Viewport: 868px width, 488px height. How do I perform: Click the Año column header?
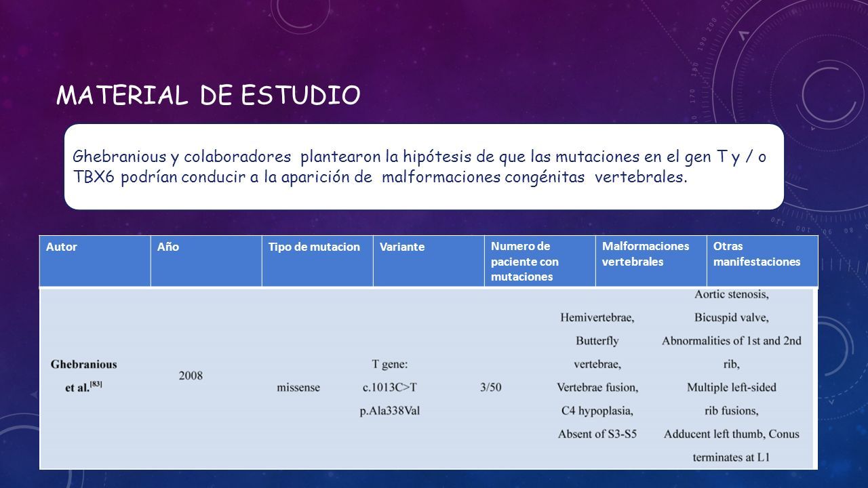206,261
